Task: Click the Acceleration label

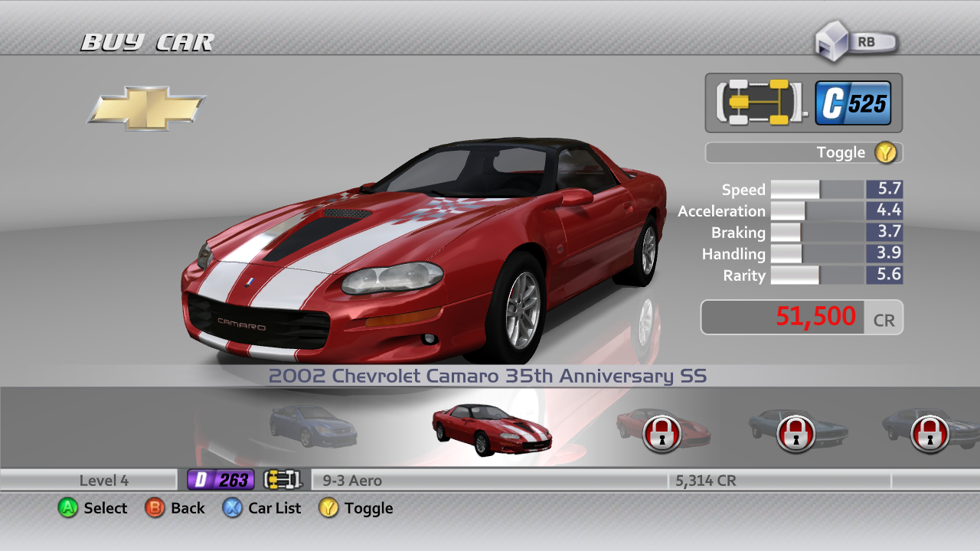Action: pyautogui.click(x=721, y=211)
